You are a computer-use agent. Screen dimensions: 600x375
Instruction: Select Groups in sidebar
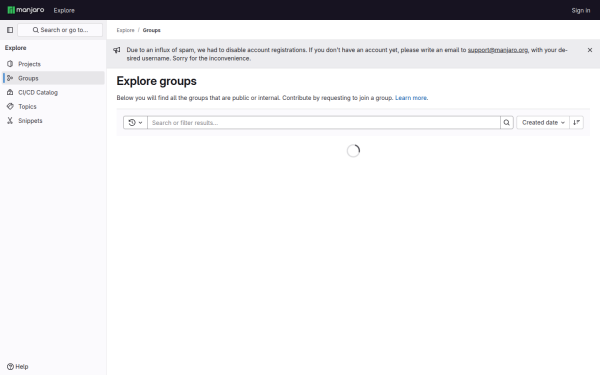click(54, 78)
